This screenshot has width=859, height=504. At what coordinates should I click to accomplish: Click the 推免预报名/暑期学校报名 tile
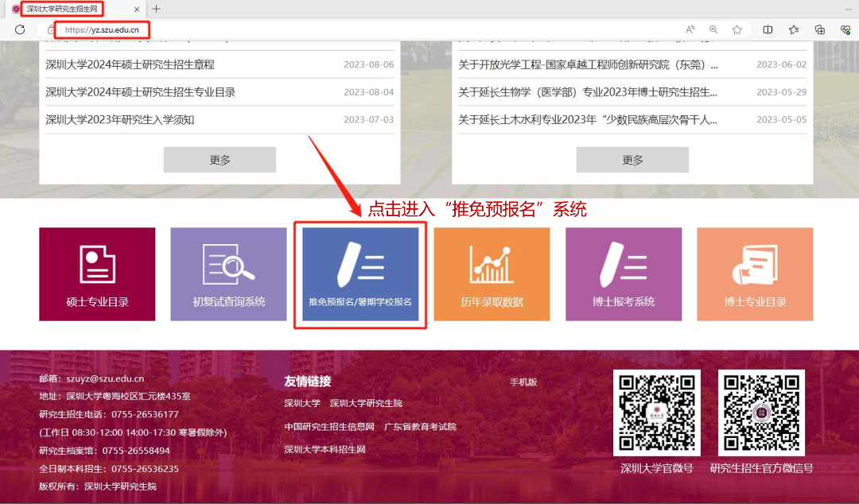360,274
